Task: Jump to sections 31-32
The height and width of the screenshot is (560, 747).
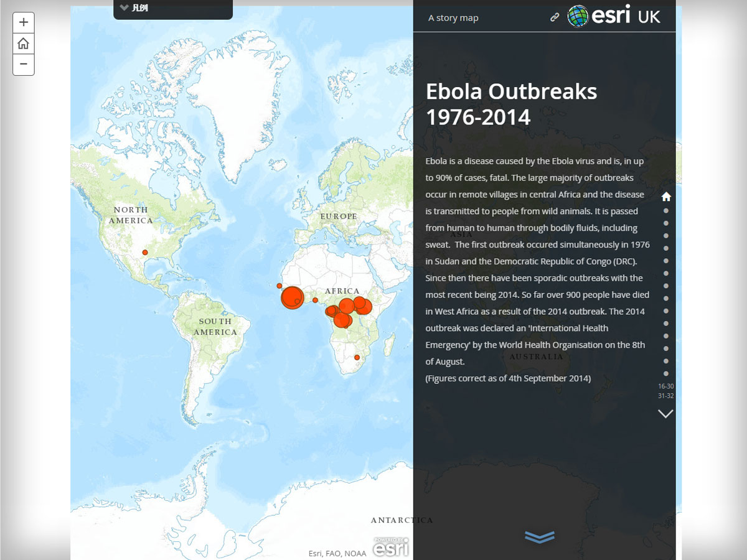Action: click(x=665, y=396)
